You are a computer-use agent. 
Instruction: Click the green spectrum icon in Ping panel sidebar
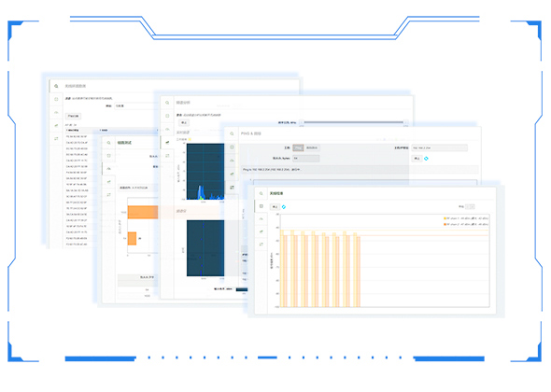232,174
